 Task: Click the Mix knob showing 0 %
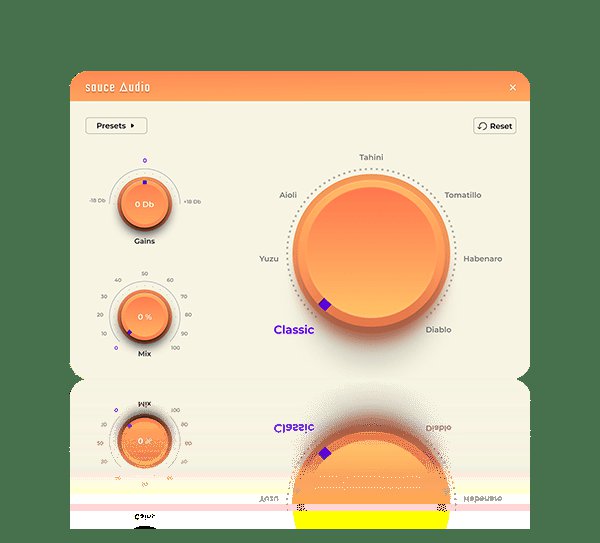tap(145, 316)
